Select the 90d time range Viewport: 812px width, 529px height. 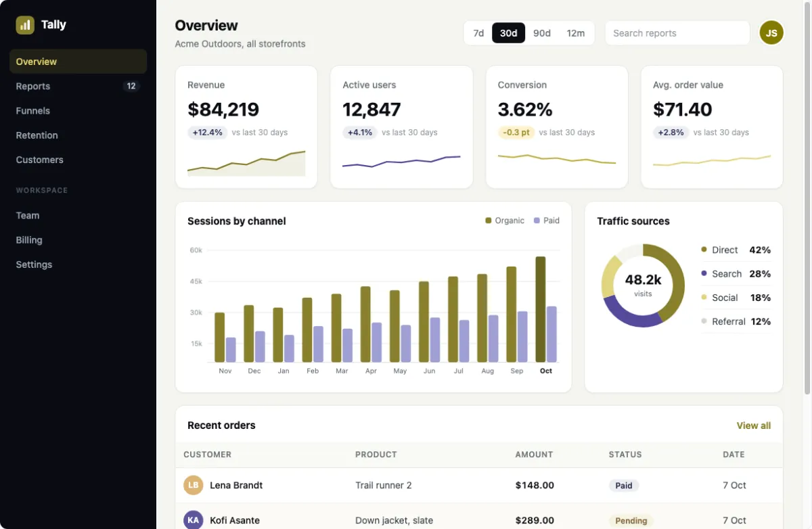point(542,33)
